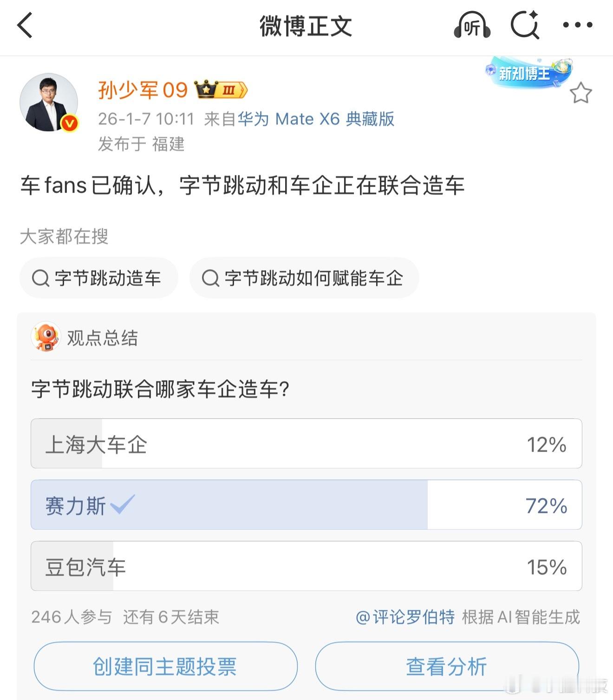
Task: Select the 上海大车企 poll option
Action: pos(306,444)
